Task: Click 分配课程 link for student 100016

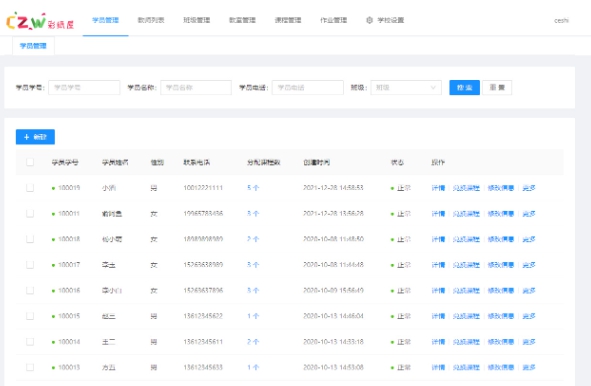Action: tap(466, 290)
